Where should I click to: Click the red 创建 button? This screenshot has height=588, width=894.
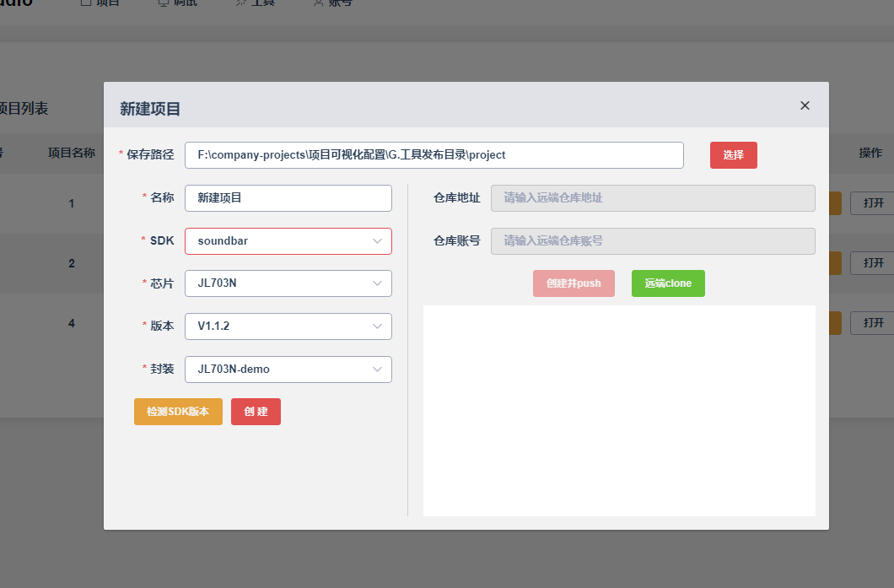pos(256,412)
